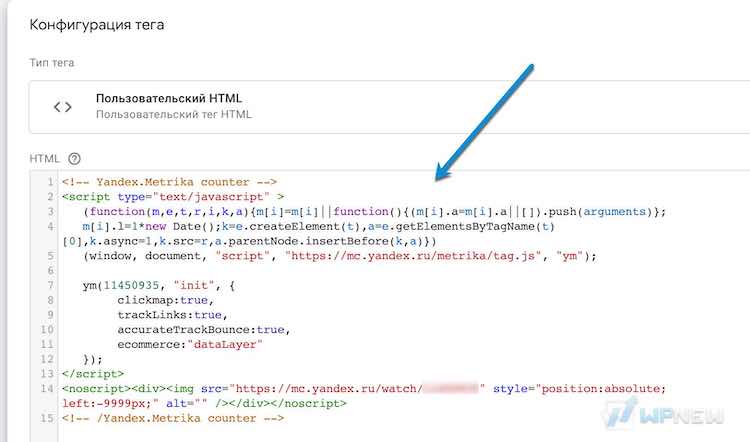Click line number 7 in the gutter
750x442 pixels.
pyautogui.click(x=50, y=285)
